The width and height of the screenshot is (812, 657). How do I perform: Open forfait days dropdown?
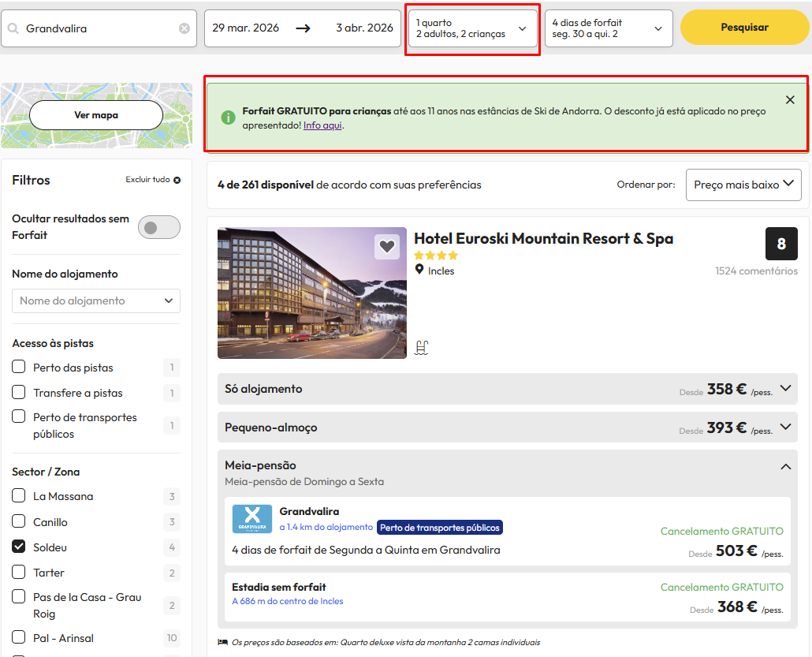(x=609, y=28)
